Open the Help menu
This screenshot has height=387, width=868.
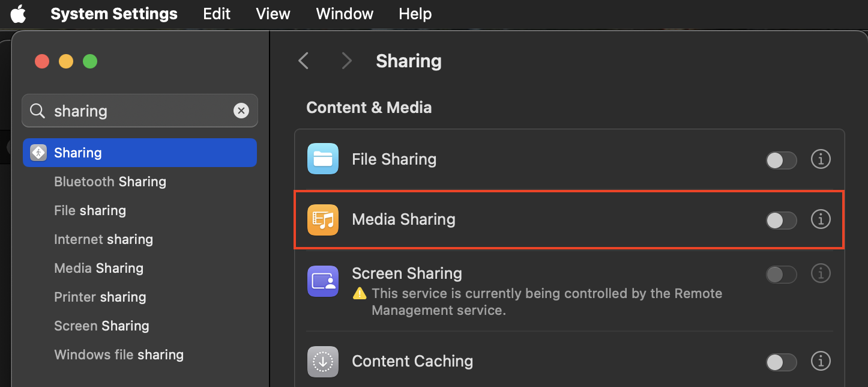tap(415, 14)
